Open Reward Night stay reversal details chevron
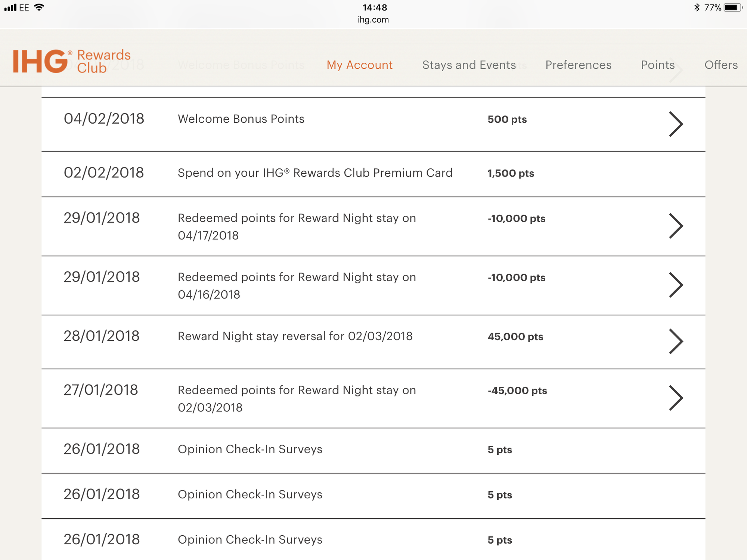747x560 pixels. click(676, 341)
